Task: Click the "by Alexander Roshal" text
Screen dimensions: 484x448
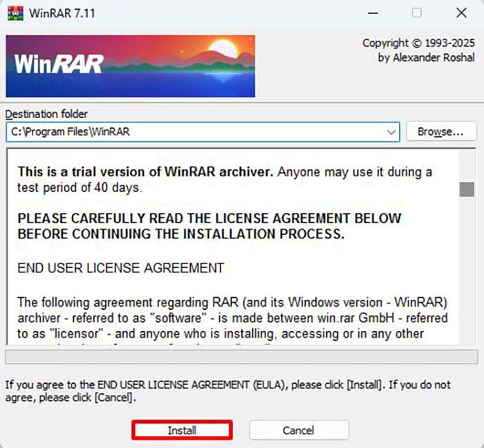Action: (427, 57)
